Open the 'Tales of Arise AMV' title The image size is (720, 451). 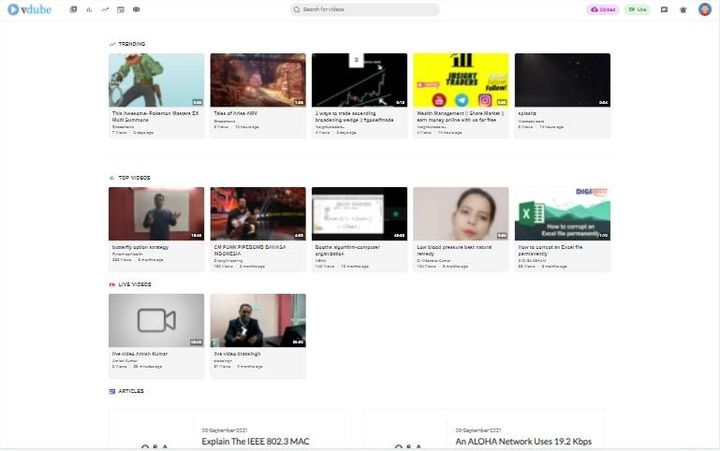(x=236, y=113)
